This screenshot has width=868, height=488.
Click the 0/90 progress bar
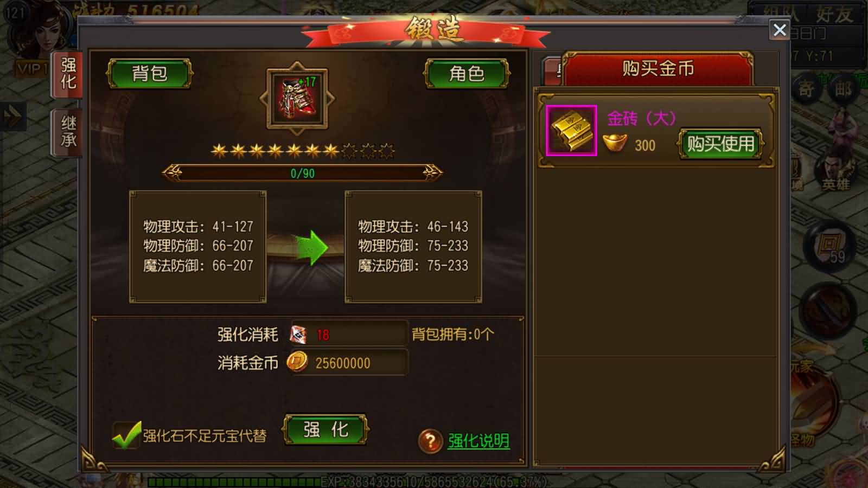(x=302, y=174)
